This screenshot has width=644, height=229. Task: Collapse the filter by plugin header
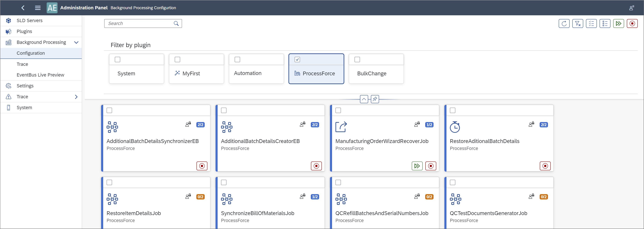(364, 99)
